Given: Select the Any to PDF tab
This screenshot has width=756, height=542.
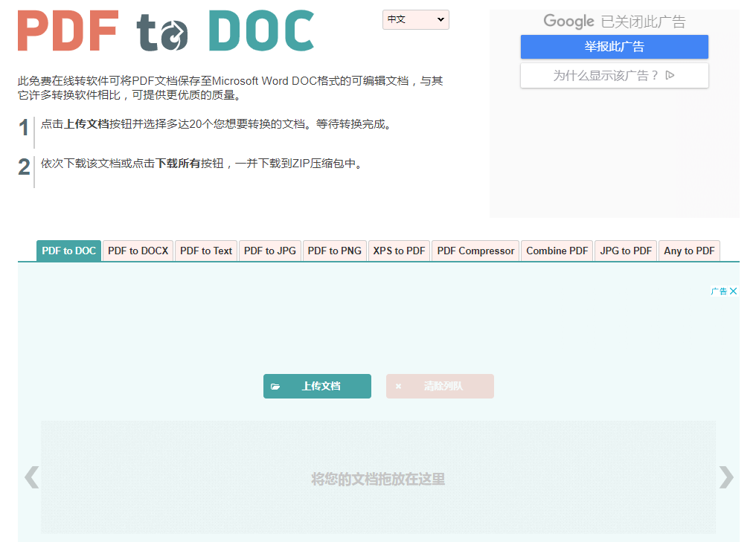Looking at the screenshot, I should [x=689, y=251].
